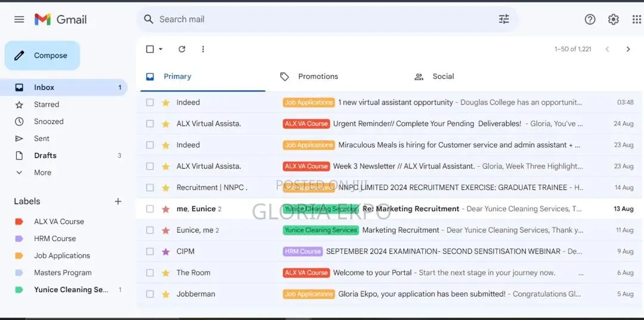This screenshot has height=320, width=644.
Task: Click the Search mail field
Action: [327, 19]
